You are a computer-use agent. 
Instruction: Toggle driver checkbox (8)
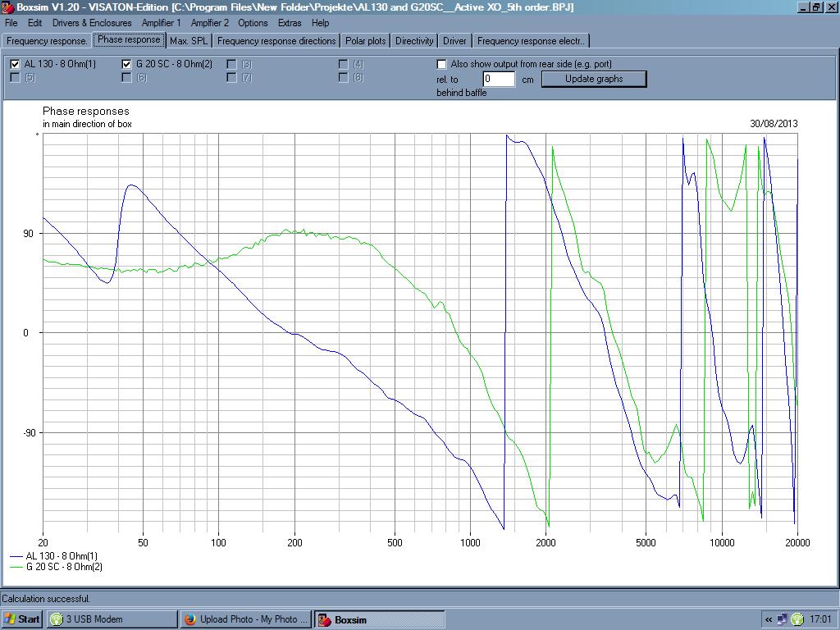[344, 78]
